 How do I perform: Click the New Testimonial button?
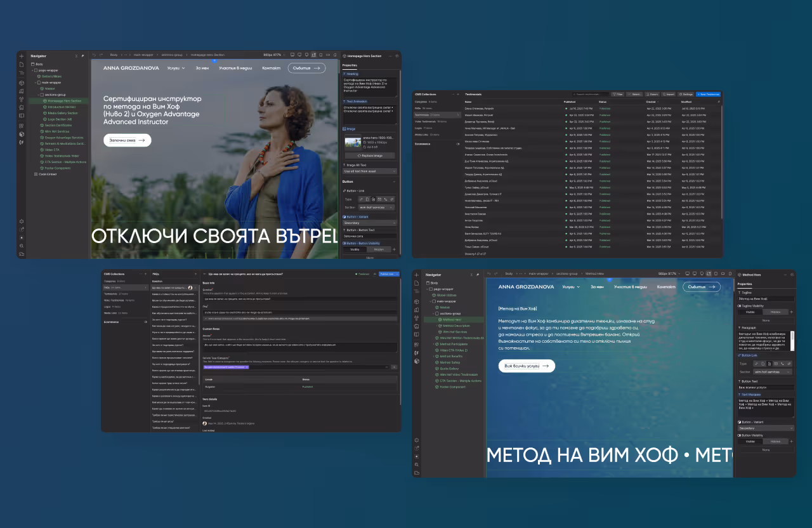point(708,94)
